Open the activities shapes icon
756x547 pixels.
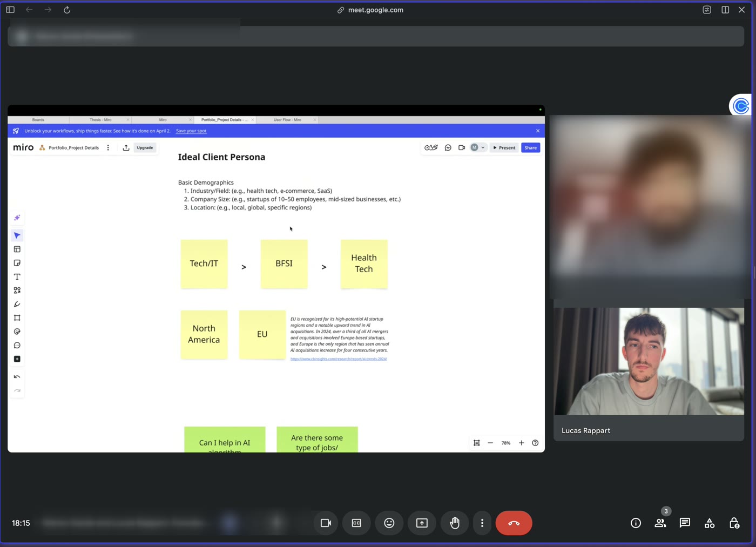point(710,523)
